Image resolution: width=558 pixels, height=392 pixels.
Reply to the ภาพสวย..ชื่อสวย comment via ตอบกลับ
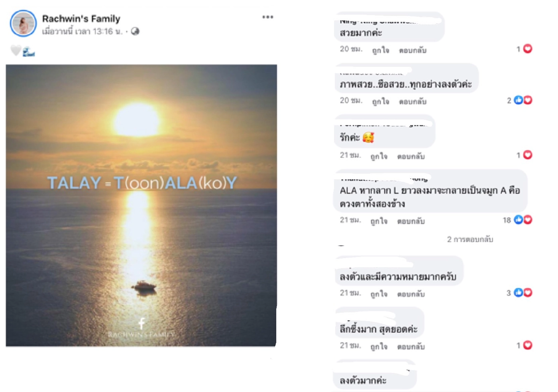[413, 102]
